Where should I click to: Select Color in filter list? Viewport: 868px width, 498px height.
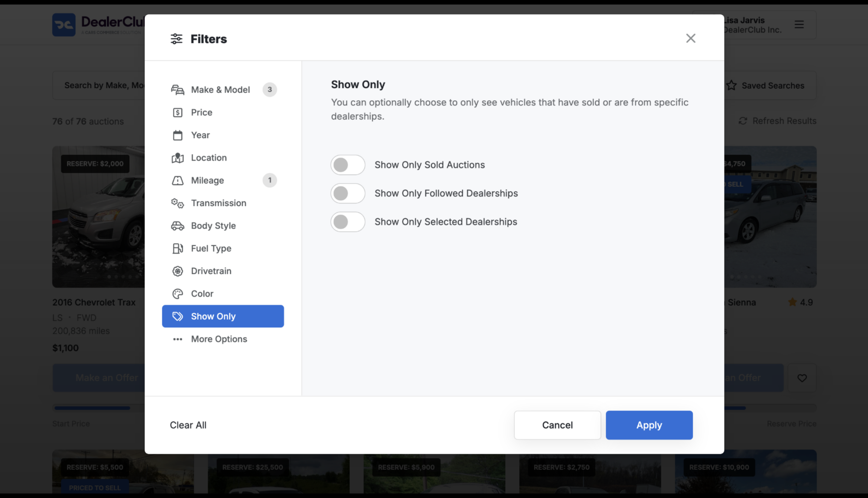pos(223,293)
